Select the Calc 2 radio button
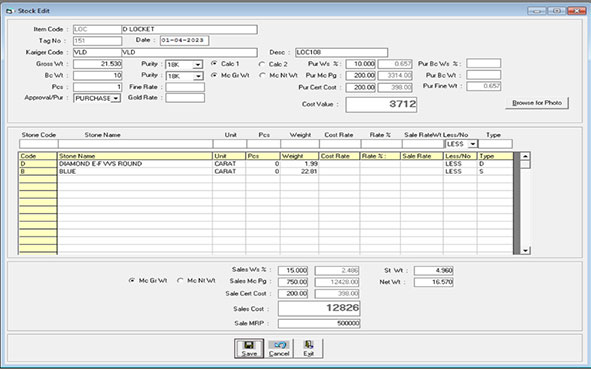Viewport: 591px width, 369px height. [x=262, y=64]
